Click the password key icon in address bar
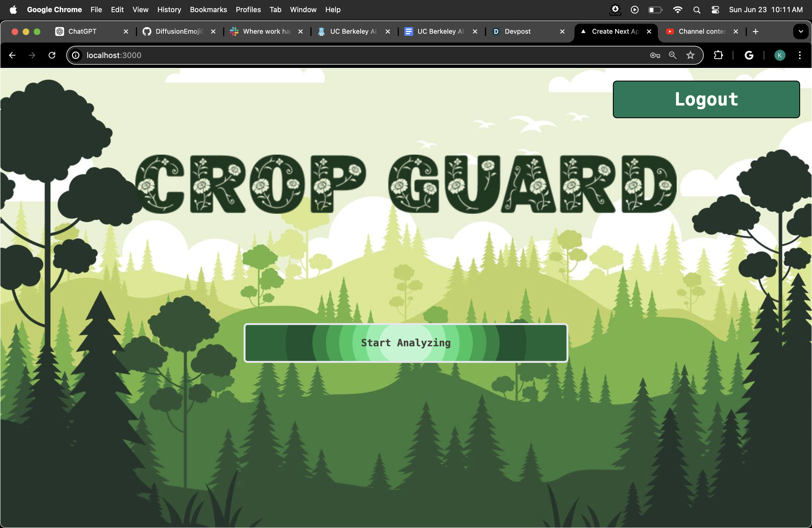 (655, 55)
